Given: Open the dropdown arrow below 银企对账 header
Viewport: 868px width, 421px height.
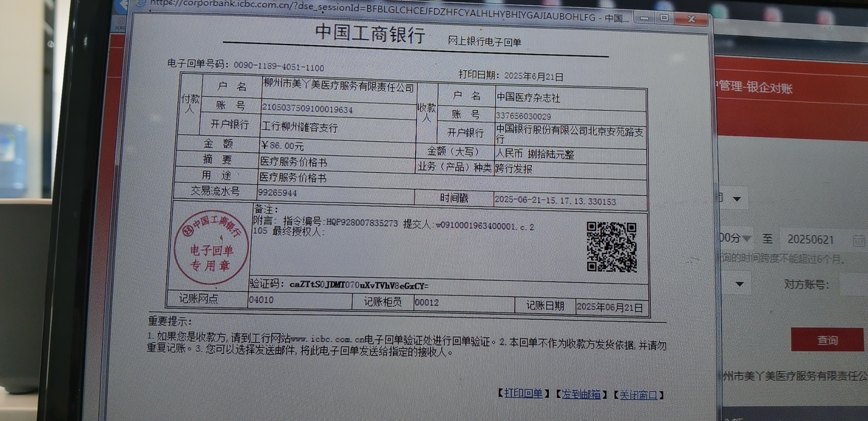Looking at the screenshot, I should pyautogui.click(x=736, y=199).
